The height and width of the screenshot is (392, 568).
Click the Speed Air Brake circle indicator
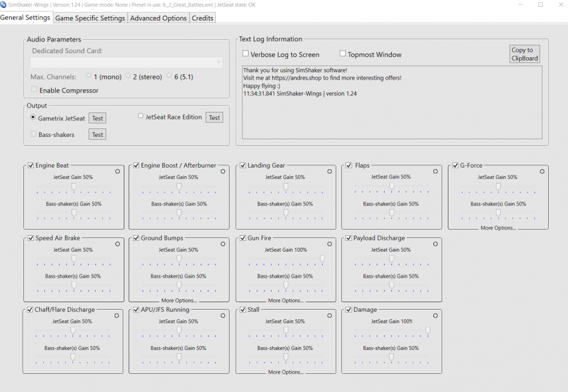[118, 244]
